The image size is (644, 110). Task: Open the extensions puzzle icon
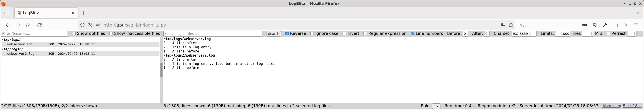(x=615, y=25)
